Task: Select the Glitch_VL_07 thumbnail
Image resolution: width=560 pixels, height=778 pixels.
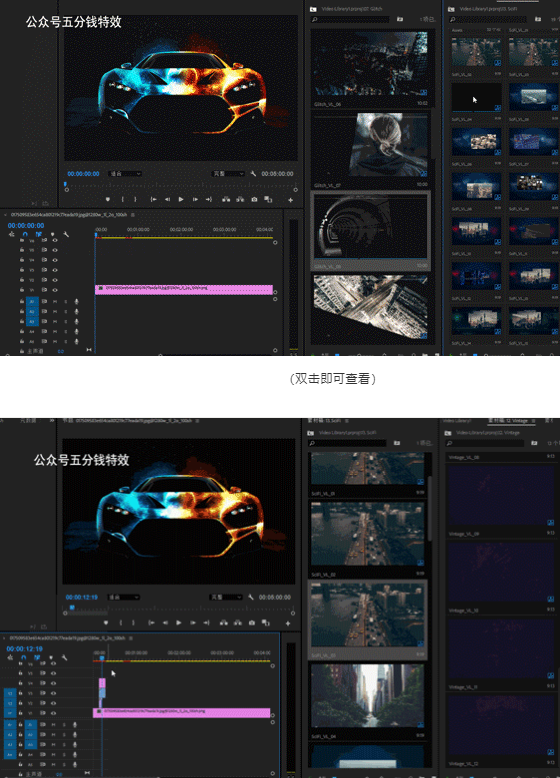Action: pos(371,144)
